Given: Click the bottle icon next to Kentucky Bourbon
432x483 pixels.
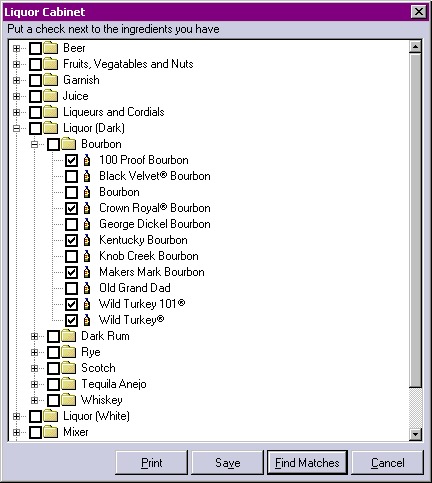Looking at the screenshot, I should (x=87, y=240).
